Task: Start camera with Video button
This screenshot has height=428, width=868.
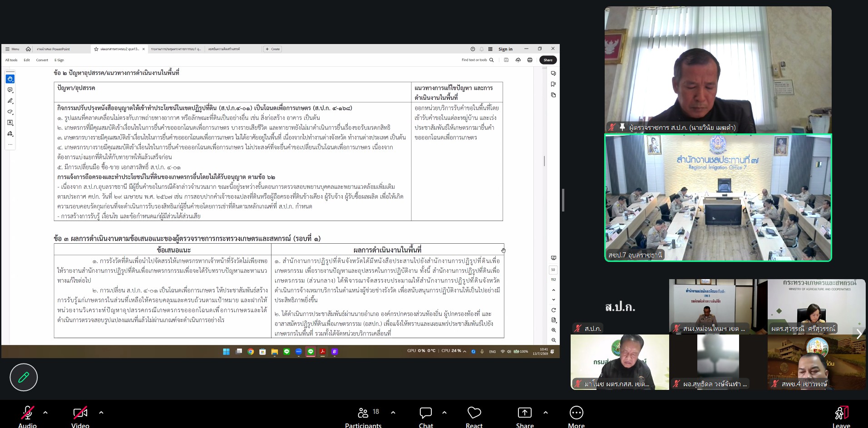Action: tap(80, 417)
